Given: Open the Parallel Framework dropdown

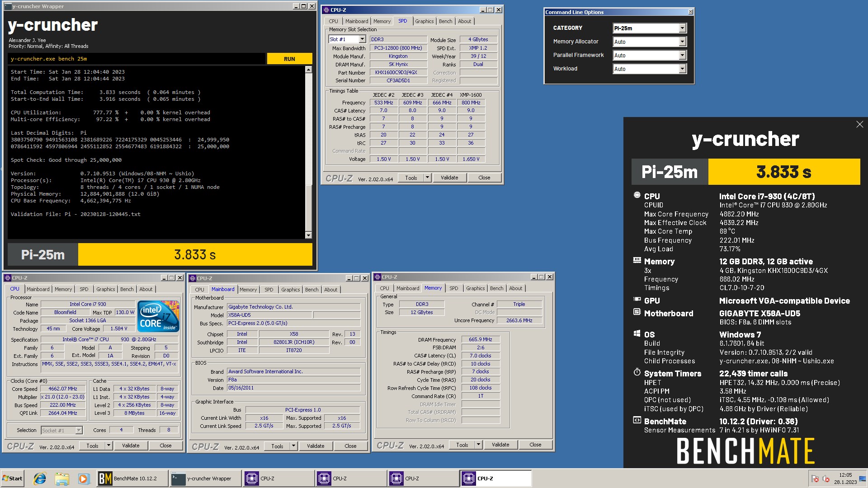Looking at the screenshot, I should coord(650,55).
